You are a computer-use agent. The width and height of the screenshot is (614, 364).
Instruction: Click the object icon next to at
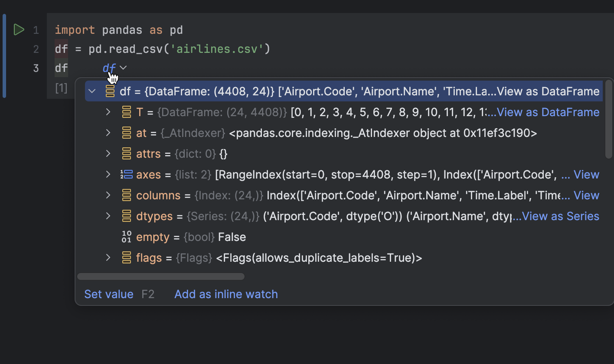pos(126,133)
